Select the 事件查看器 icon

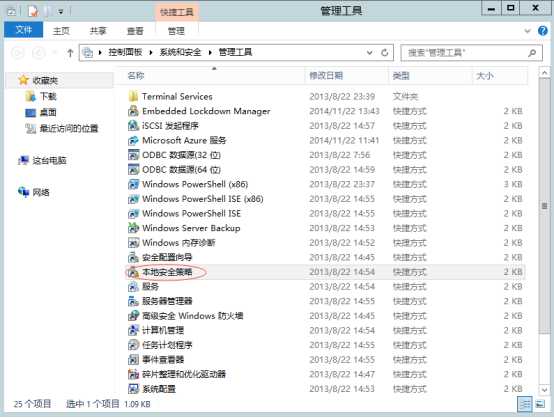pyautogui.click(x=133, y=360)
